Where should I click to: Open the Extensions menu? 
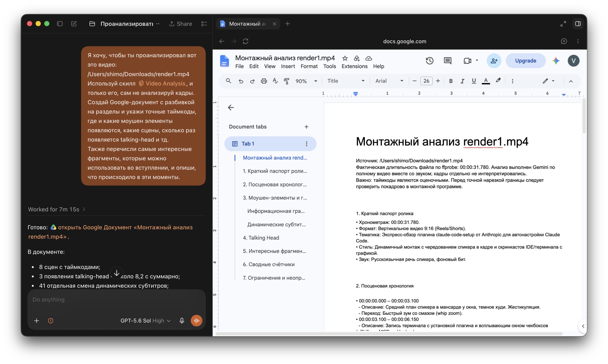pyautogui.click(x=354, y=66)
